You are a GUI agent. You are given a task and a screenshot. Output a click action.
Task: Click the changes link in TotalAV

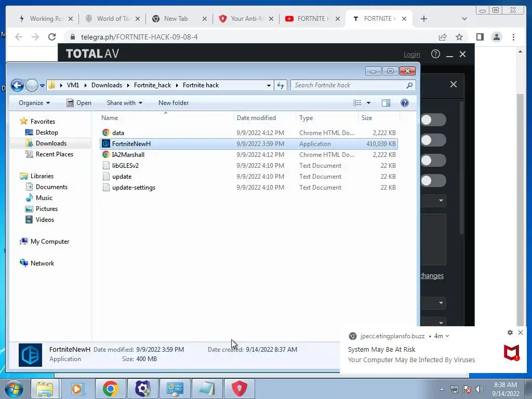tap(432, 275)
